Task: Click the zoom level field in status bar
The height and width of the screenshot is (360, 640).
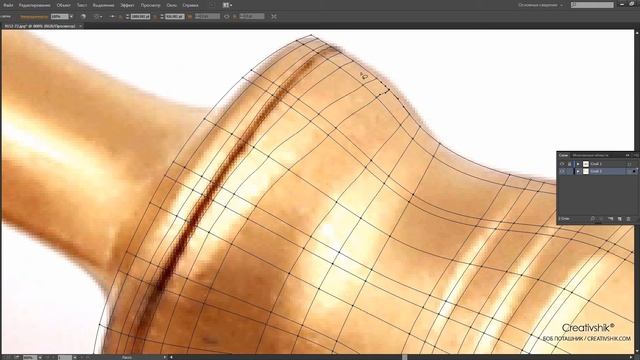Action: point(29,358)
